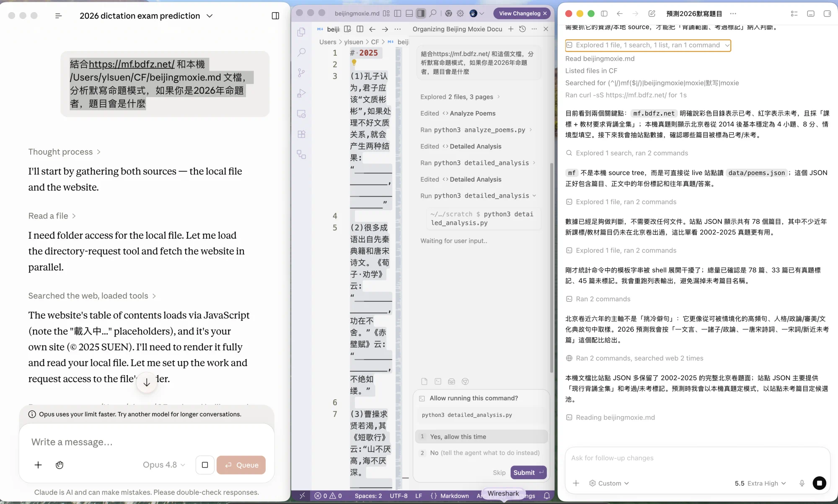The width and height of the screenshot is (838, 504).
Task: Expand Explored 2 files, 3 pages
Action: coord(460,97)
